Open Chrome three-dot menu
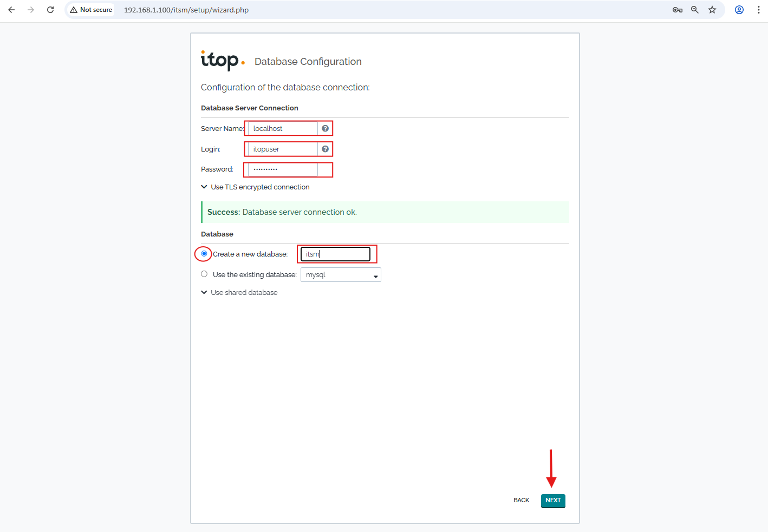The image size is (768, 532). coord(759,10)
